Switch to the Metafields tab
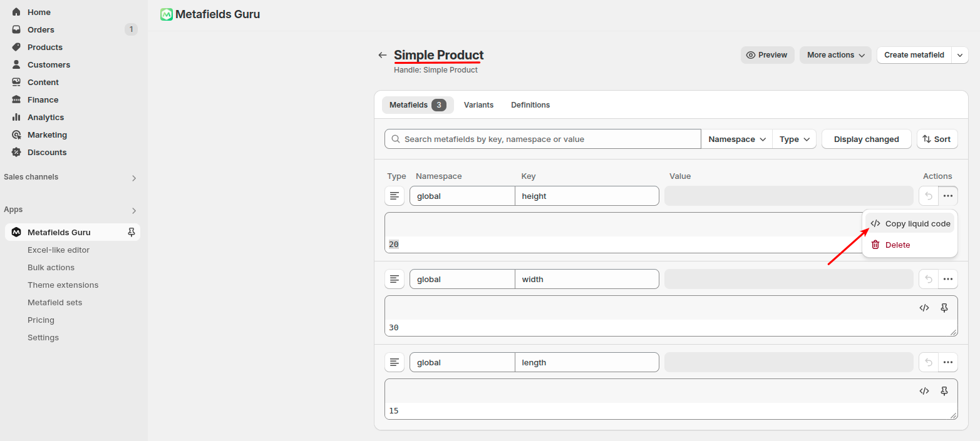The width and height of the screenshot is (980, 441). coord(418,105)
